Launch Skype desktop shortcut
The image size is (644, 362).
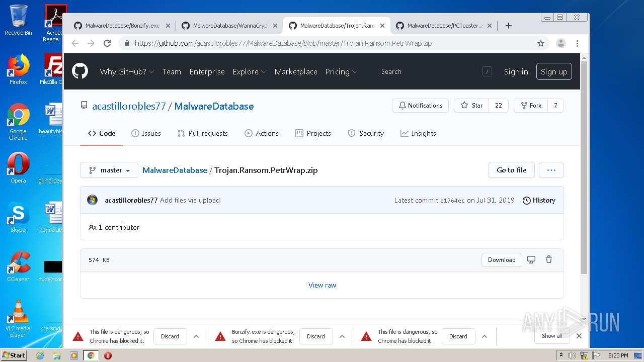coord(18,217)
